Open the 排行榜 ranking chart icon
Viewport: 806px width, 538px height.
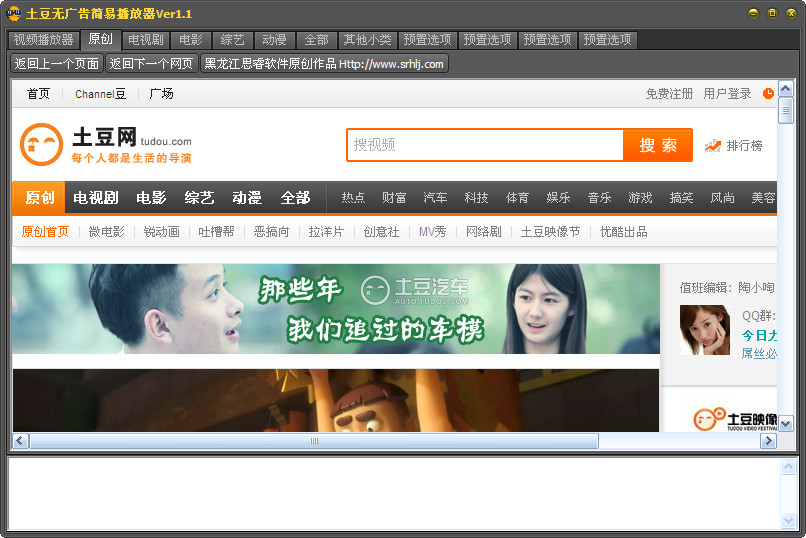[712, 146]
